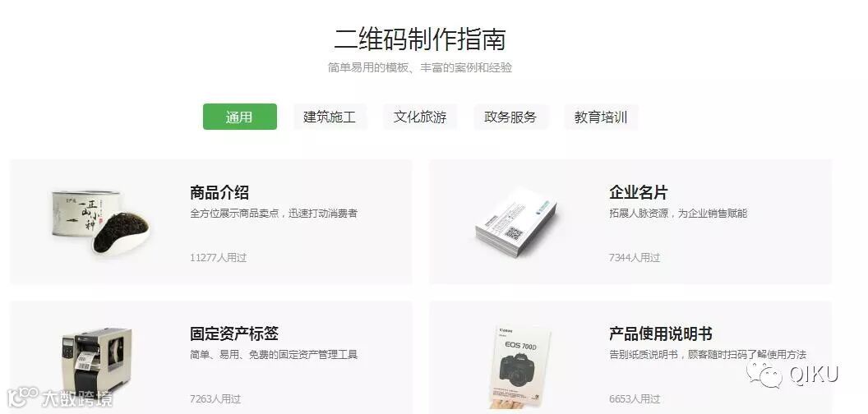
Task: Click the Canon EOS 700D manual image
Action: point(519,366)
